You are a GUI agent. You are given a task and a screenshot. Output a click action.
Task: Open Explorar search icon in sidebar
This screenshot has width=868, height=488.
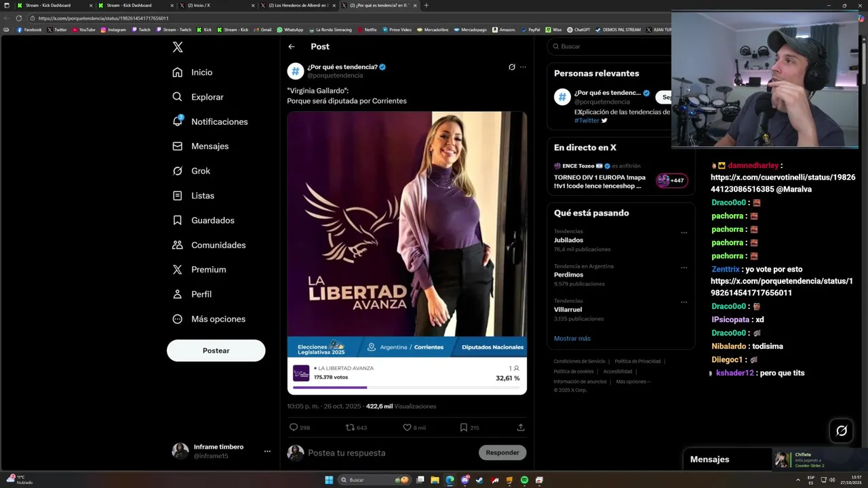177,97
